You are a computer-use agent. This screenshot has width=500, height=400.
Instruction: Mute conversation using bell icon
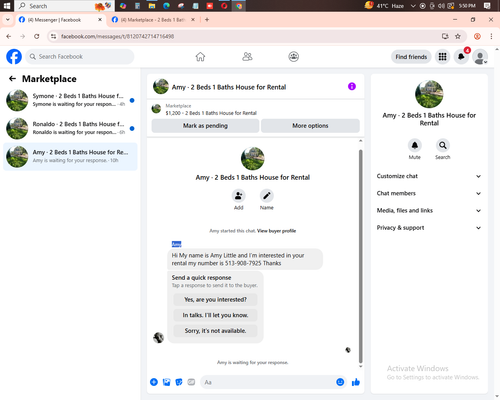click(x=415, y=145)
